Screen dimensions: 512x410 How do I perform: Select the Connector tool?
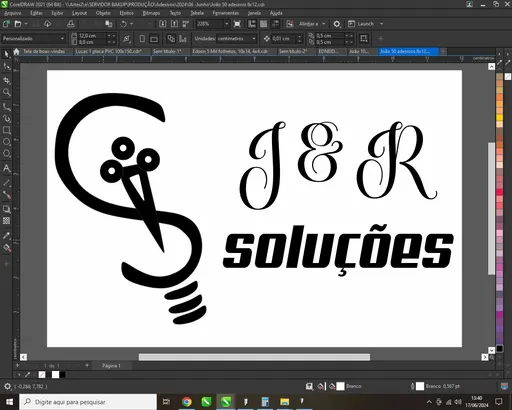point(6,195)
